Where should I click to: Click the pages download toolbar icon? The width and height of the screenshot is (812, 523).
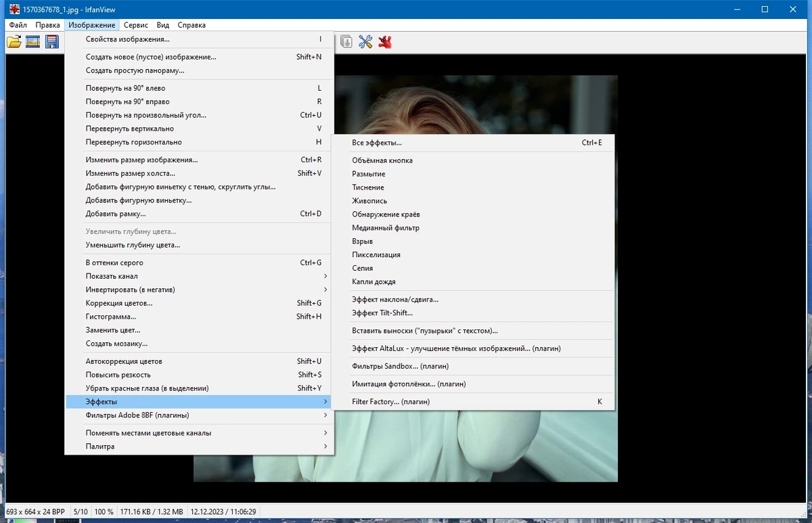tap(346, 42)
